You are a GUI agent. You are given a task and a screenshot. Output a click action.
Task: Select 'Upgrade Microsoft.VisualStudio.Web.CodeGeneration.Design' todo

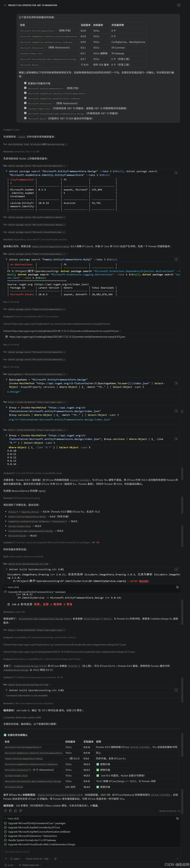[x=42, y=844]
